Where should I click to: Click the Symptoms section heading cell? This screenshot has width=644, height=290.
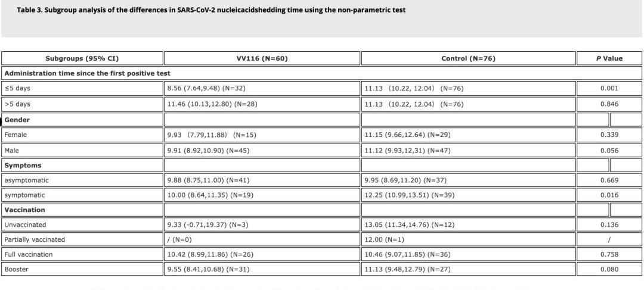point(23,165)
